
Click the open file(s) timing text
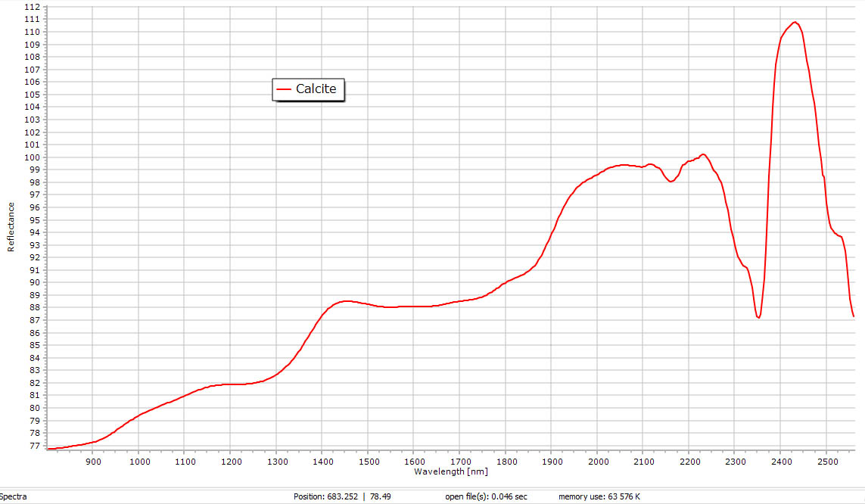[x=486, y=496]
